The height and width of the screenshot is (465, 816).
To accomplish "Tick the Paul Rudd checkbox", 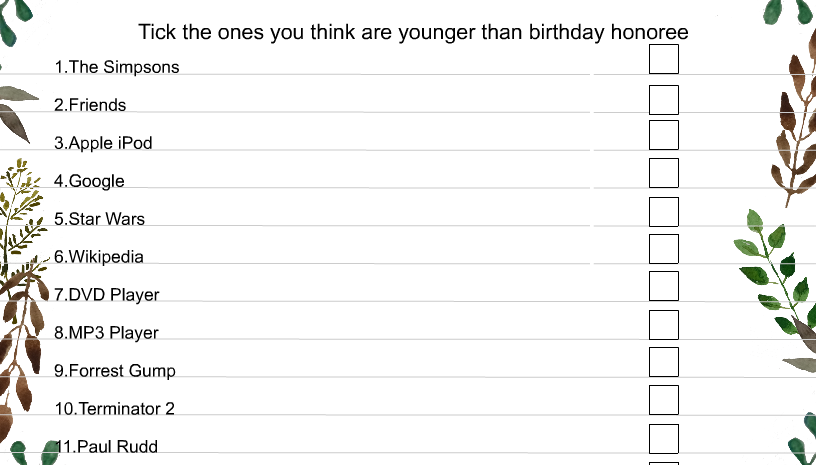I will pos(664,439).
